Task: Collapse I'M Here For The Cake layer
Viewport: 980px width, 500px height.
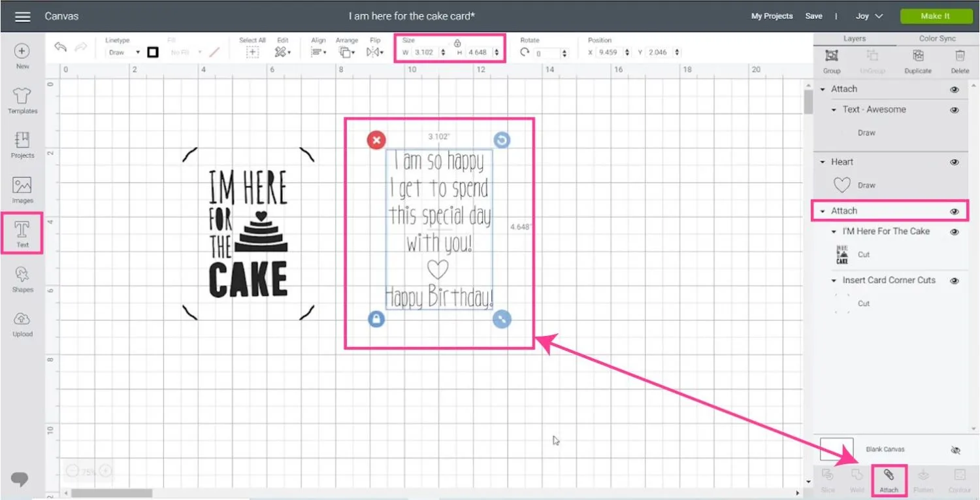Action: tap(834, 231)
